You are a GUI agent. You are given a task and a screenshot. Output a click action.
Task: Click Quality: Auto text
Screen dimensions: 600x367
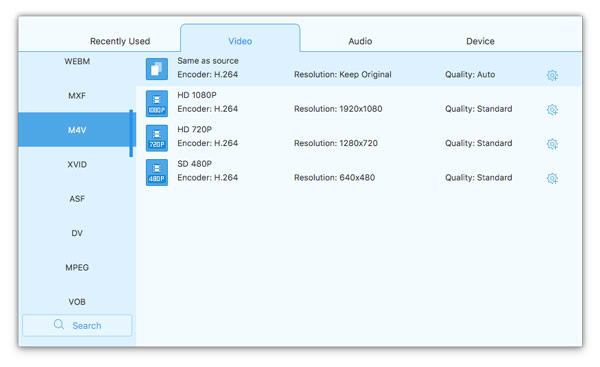470,75
